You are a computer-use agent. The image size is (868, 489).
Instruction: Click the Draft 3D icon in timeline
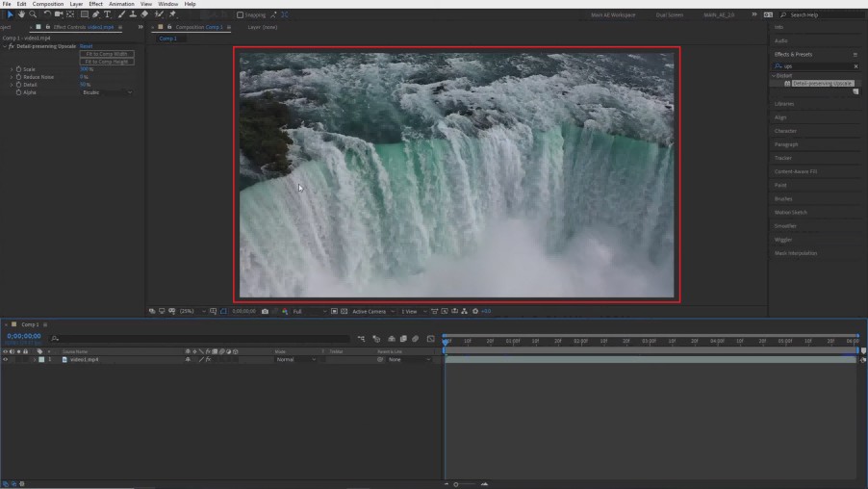pyautogui.click(x=376, y=339)
